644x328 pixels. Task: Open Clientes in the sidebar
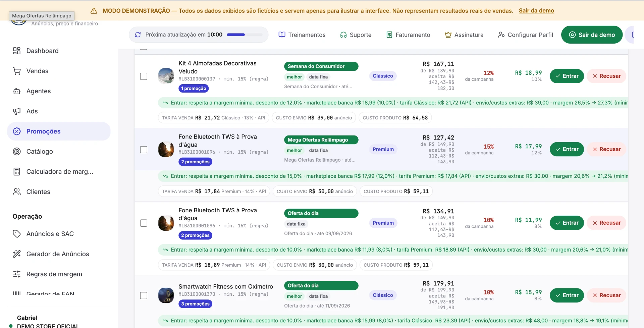[59, 192]
